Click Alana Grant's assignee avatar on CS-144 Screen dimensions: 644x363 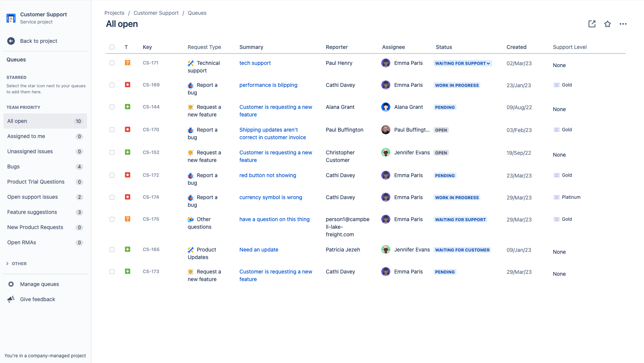click(386, 107)
